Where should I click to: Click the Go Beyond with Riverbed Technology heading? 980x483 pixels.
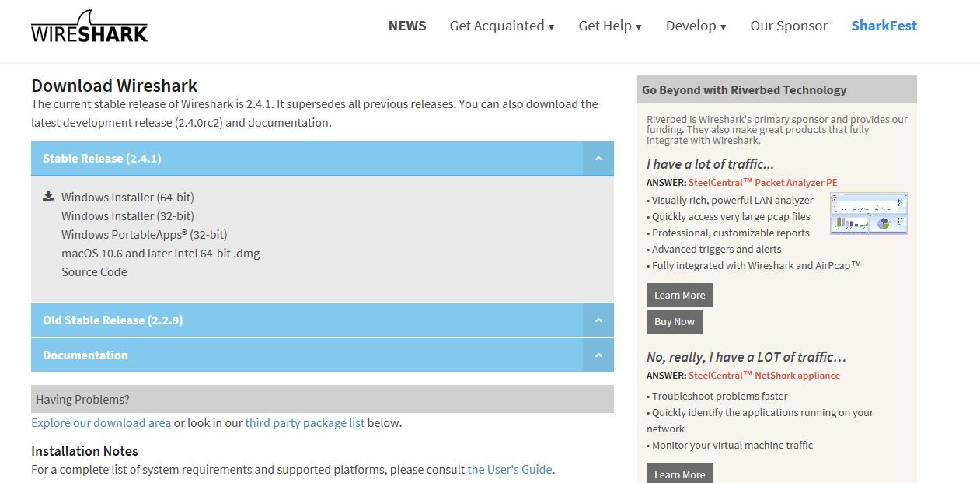point(744,90)
